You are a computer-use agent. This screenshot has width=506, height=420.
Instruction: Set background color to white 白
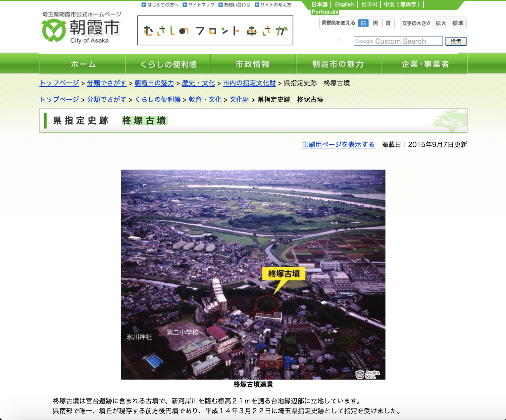(x=363, y=23)
